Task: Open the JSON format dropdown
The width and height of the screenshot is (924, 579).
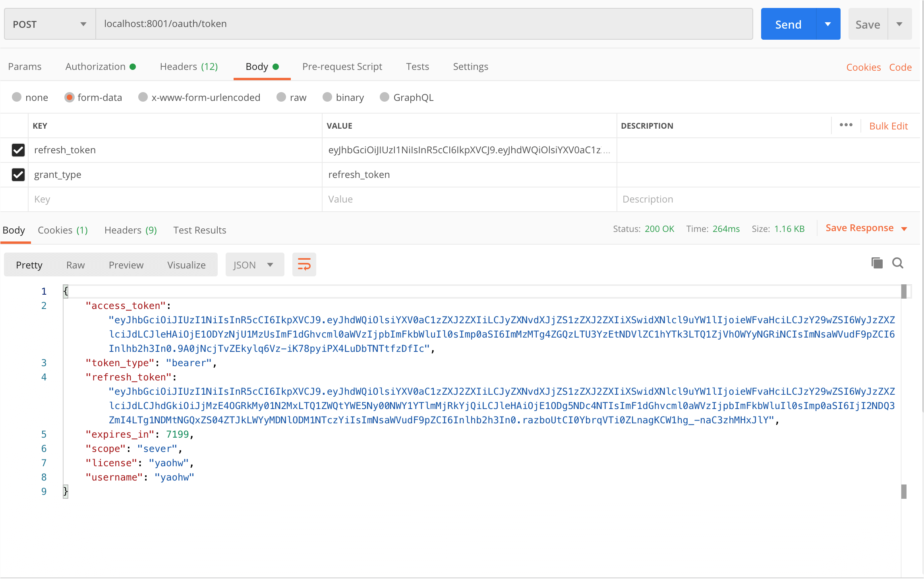Action: (254, 265)
